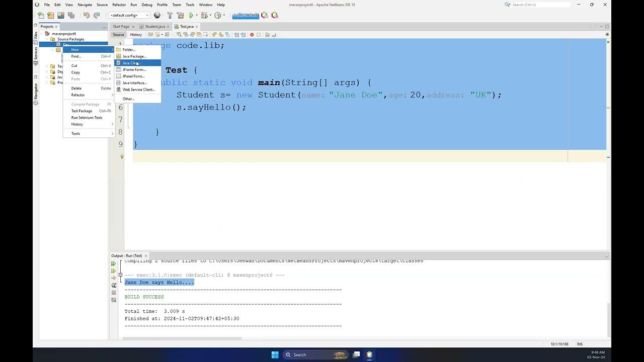Switch to the Start Page tab

pos(121,26)
